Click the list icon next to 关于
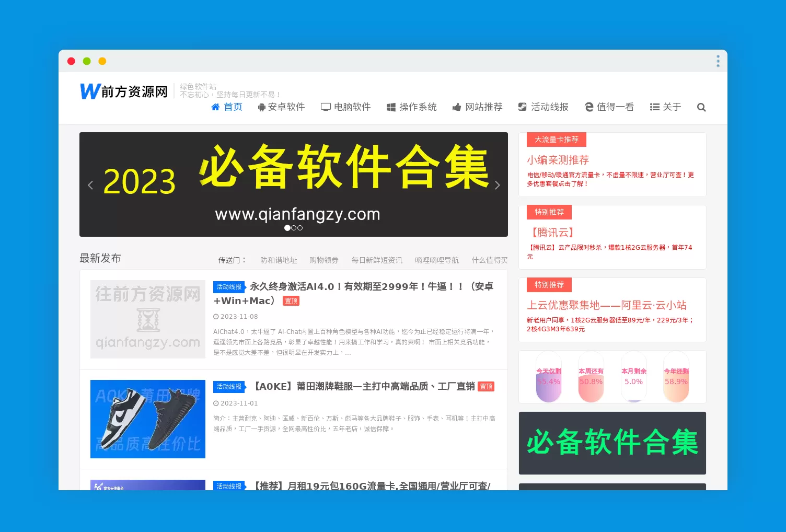Image resolution: width=786 pixels, height=532 pixels. coord(654,107)
